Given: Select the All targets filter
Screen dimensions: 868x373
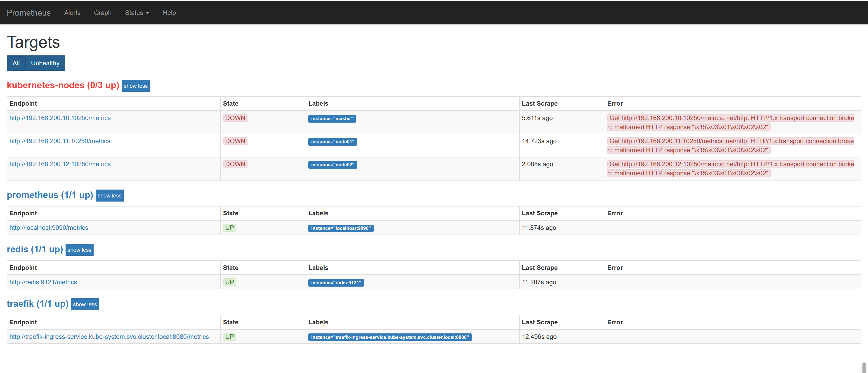Looking at the screenshot, I should pyautogui.click(x=16, y=63).
